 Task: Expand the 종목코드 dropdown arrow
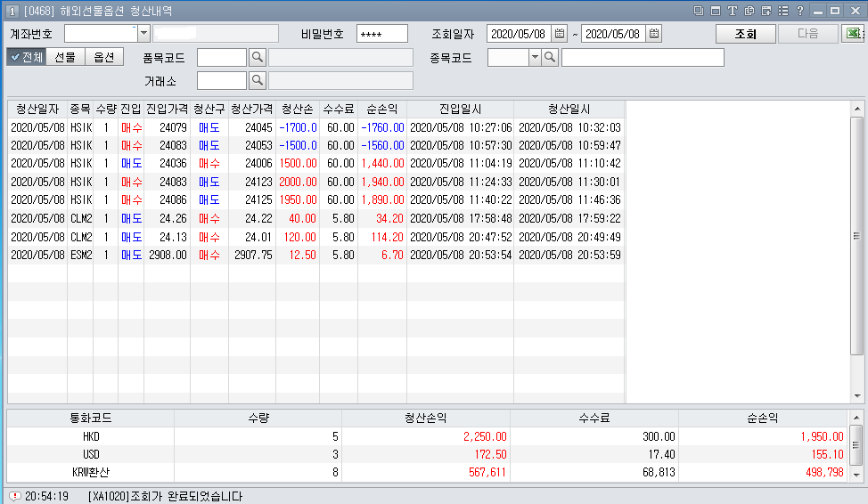(x=535, y=58)
